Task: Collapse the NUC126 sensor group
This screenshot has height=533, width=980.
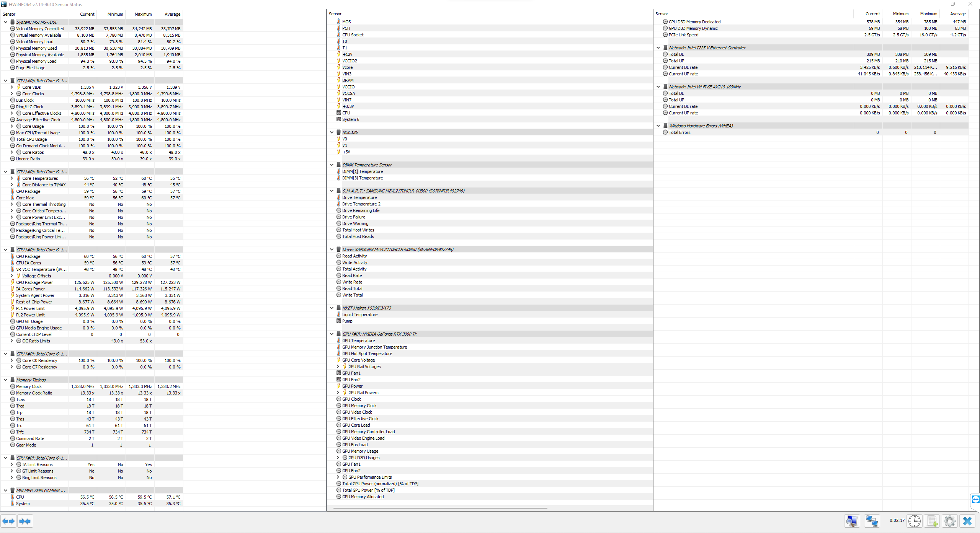Action: pos(332,132)
